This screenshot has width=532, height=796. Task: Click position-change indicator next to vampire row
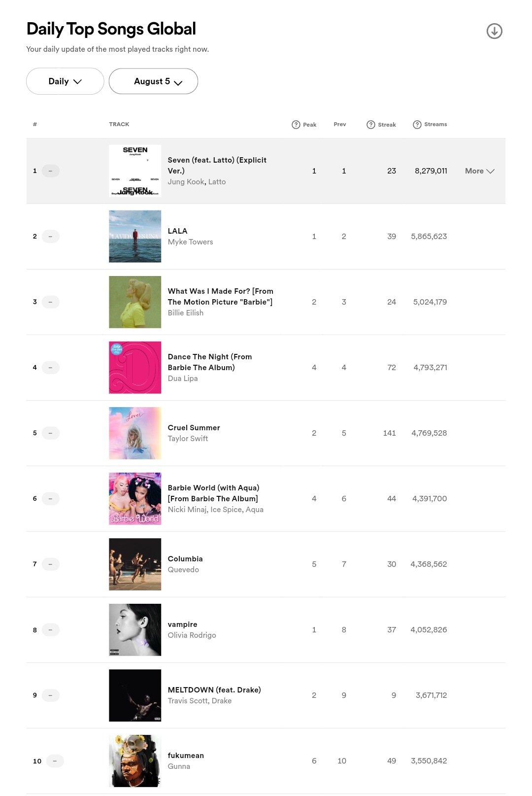tap(50, 630)
